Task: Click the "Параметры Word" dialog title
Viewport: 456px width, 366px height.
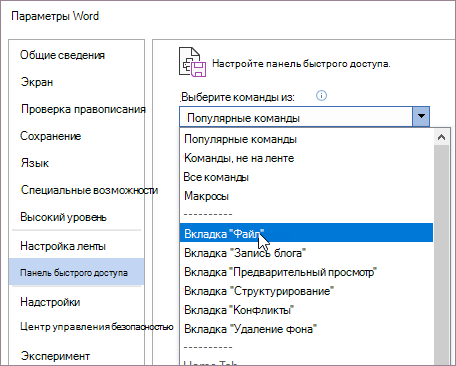Action: click(x=55, y=16)
